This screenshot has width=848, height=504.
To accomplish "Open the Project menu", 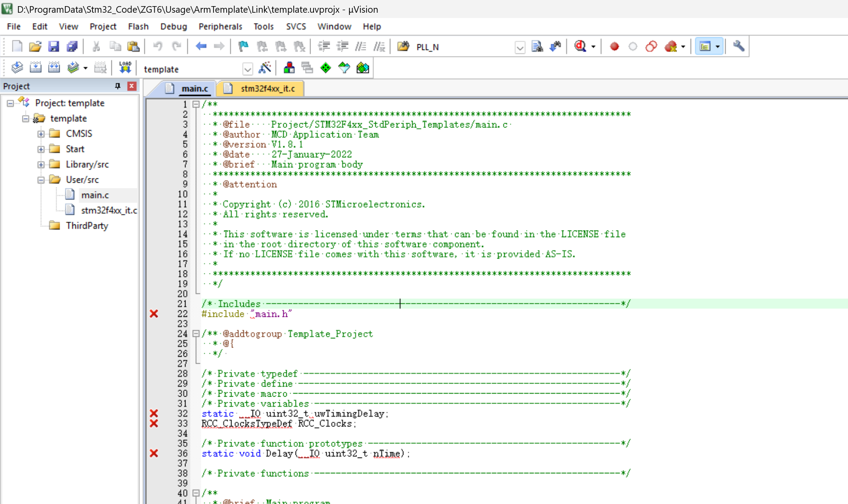I will (x=103, y=26).
